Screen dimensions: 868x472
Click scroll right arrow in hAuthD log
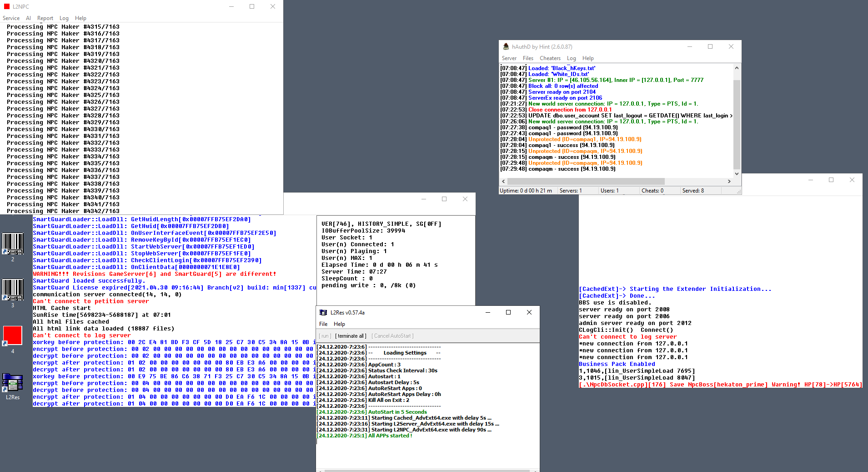click(x=729, y=181)
